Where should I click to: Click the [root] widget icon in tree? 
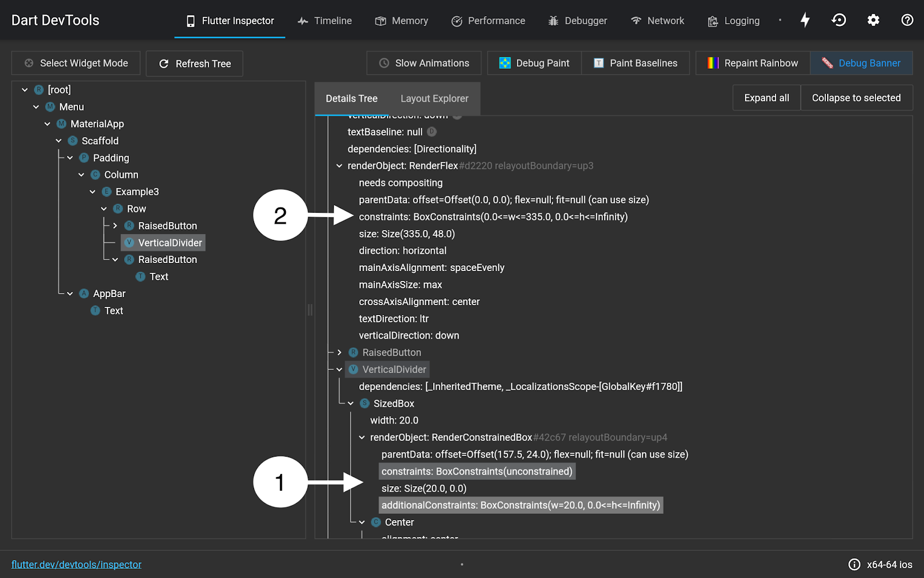[x=39, y=90]
